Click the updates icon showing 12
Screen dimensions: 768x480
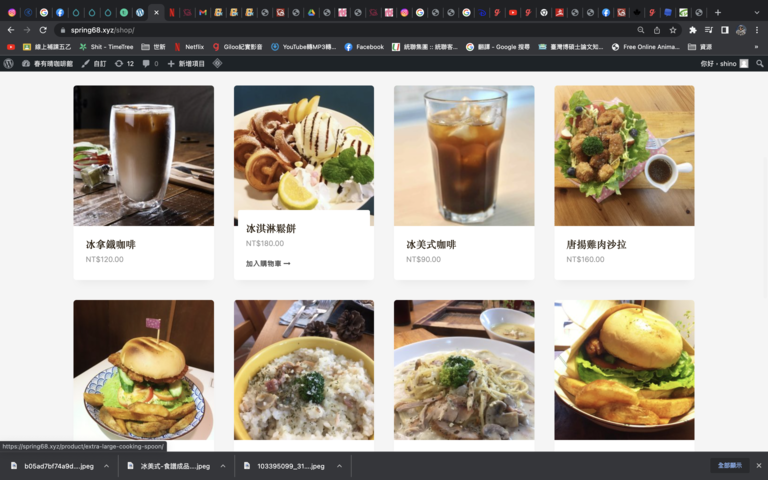(x=124, y=63)
